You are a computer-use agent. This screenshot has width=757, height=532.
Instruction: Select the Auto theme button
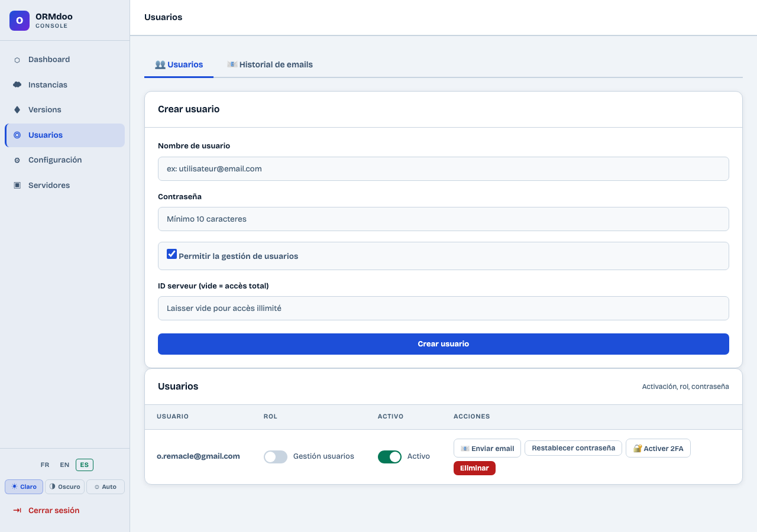[x=105, y=486]
